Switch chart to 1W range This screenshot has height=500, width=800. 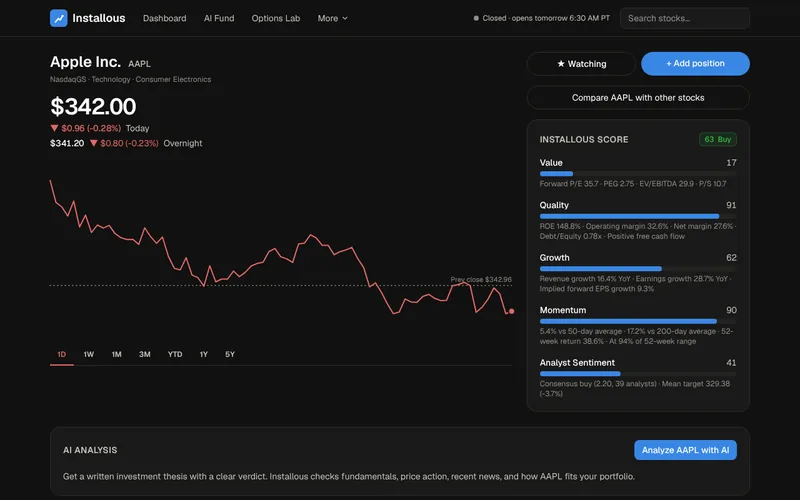coord(89,354)
